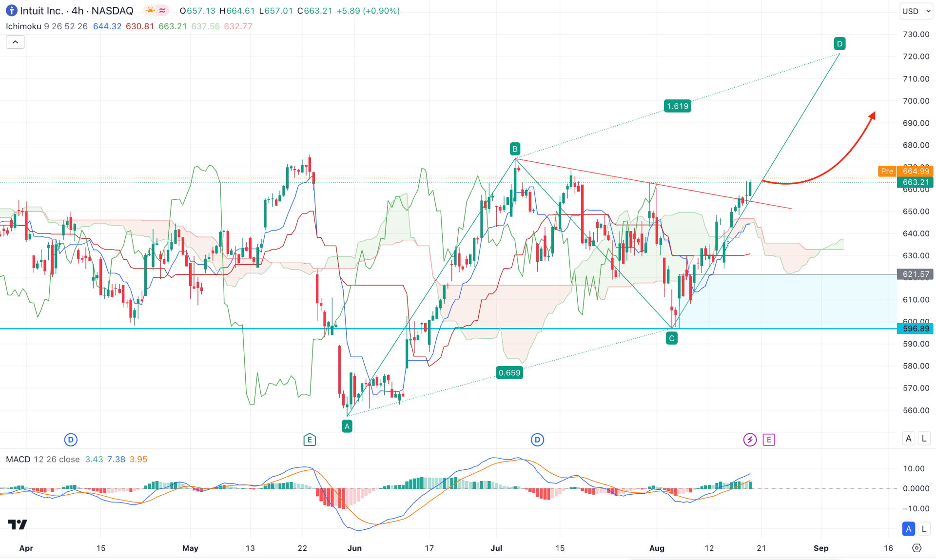Click MACD signal value 3.95
936x560 pixels.
point(138,459)
